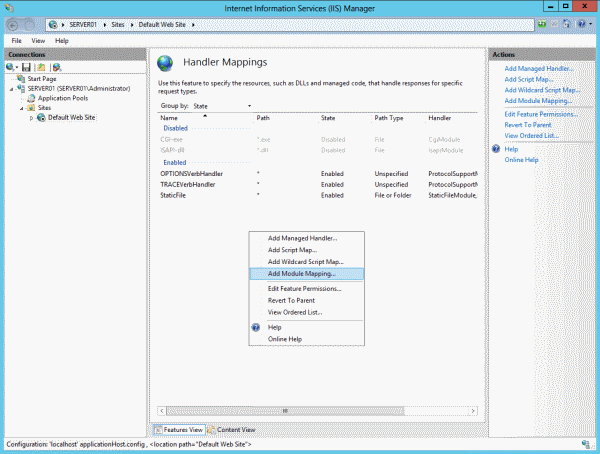
Task: Open the File menu
Action: click(x=16, y=41)
